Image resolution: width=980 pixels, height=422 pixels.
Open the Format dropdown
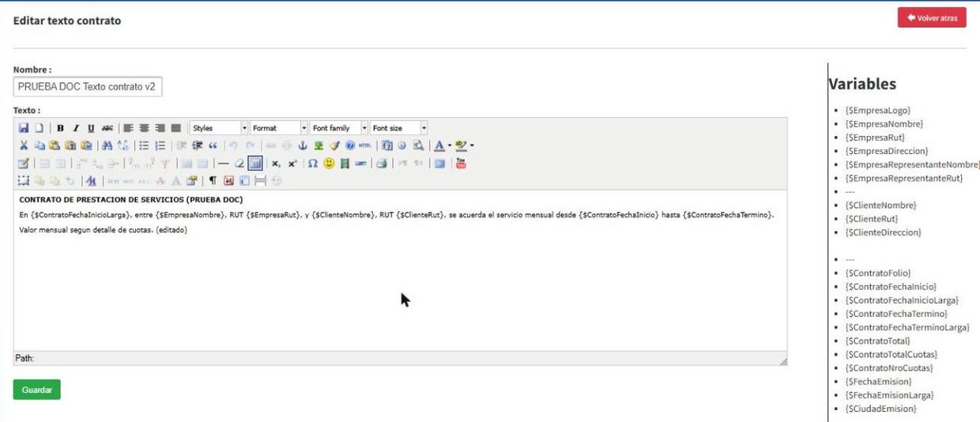(279, 128)
